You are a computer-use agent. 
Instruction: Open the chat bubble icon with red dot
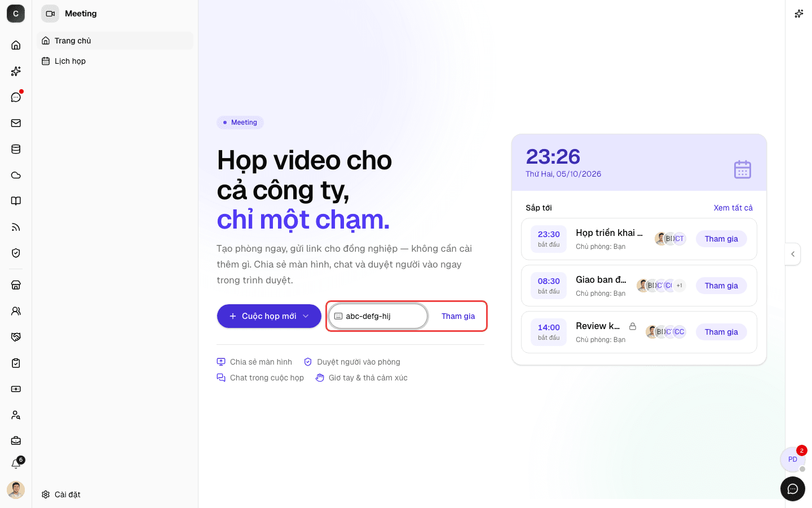tap(16, 97)
